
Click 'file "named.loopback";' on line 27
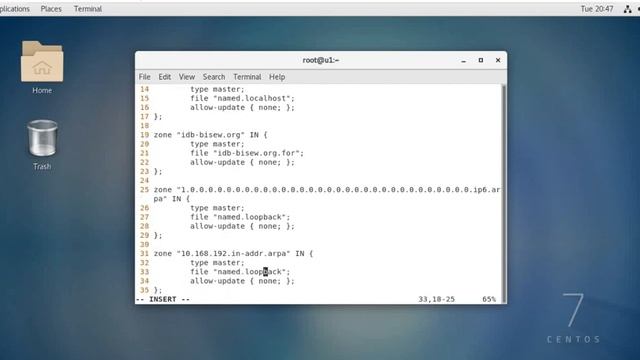[240, 217]
